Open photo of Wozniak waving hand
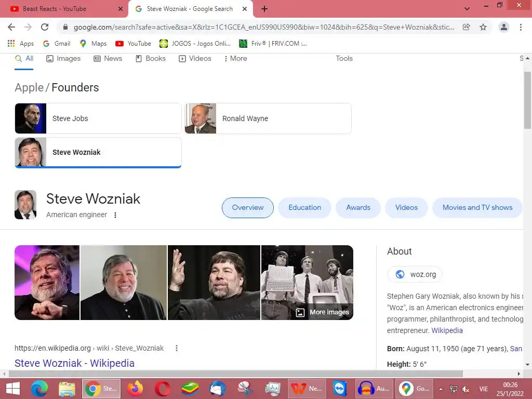 (x=214, y=283)
